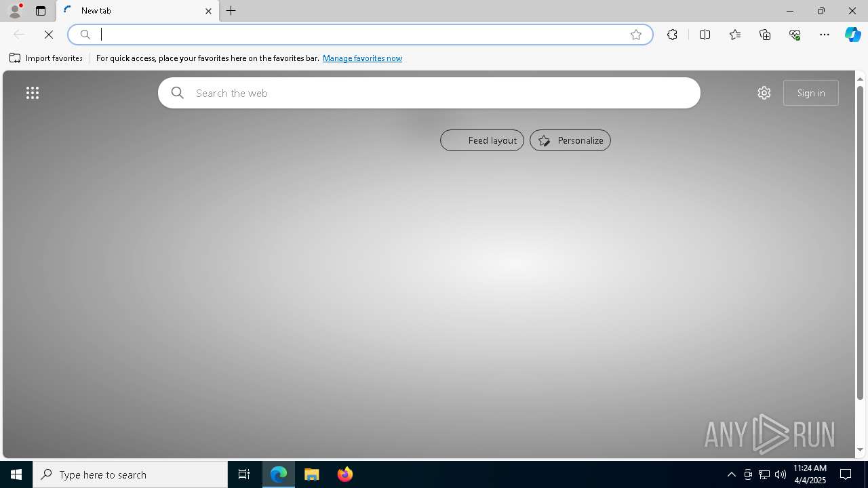Click Import favorites
This screenshot has width=868, height=488.
pyautogui.click(x=46, y=58)
